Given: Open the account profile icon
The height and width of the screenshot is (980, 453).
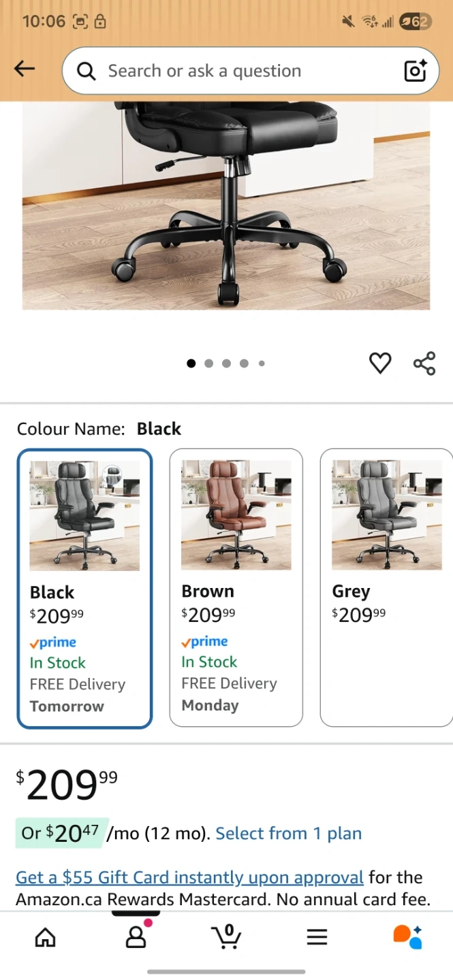Looking at the screenshot, I should point(136,936).
